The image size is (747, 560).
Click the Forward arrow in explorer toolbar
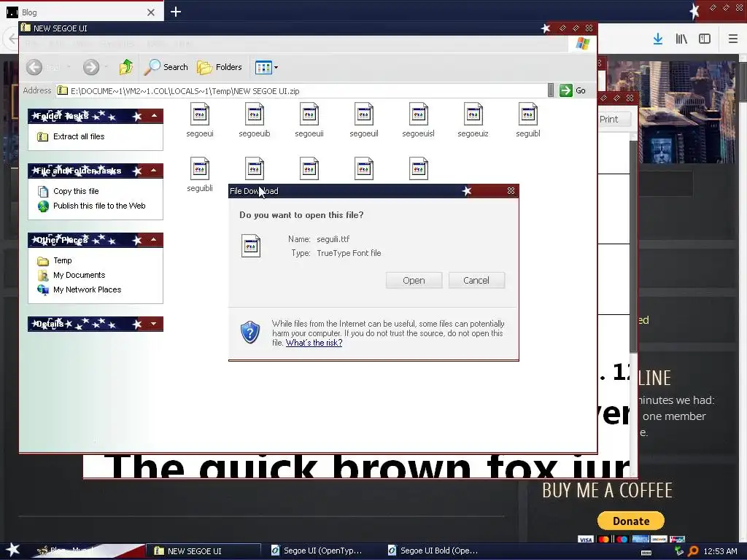[x=91, y=67]
